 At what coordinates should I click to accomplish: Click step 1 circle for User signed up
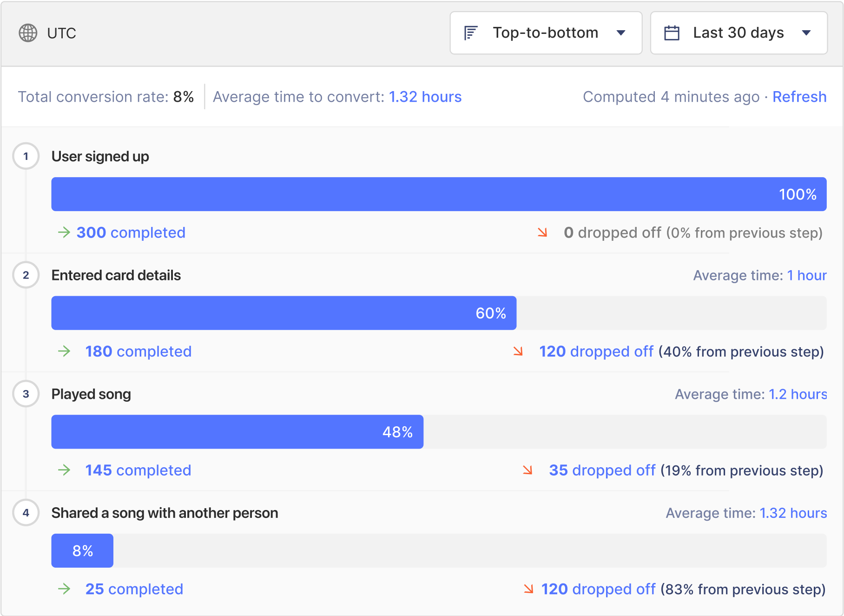[26, 156]
